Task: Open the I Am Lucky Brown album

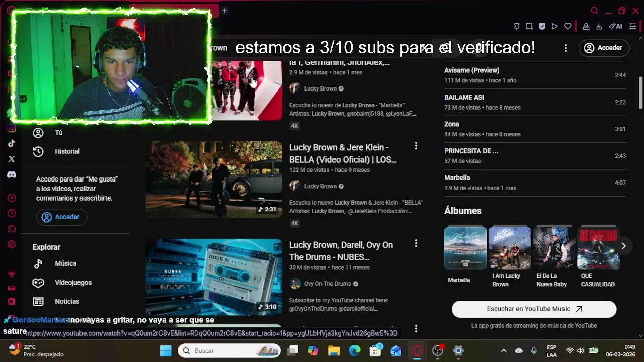Action: click(510, 248)
